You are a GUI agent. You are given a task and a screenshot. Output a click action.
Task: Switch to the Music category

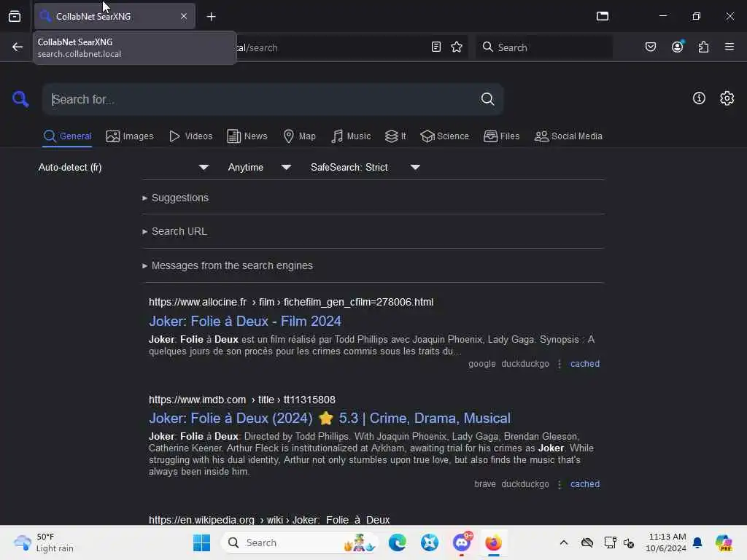pyautogui.click(x=351, y=136)
